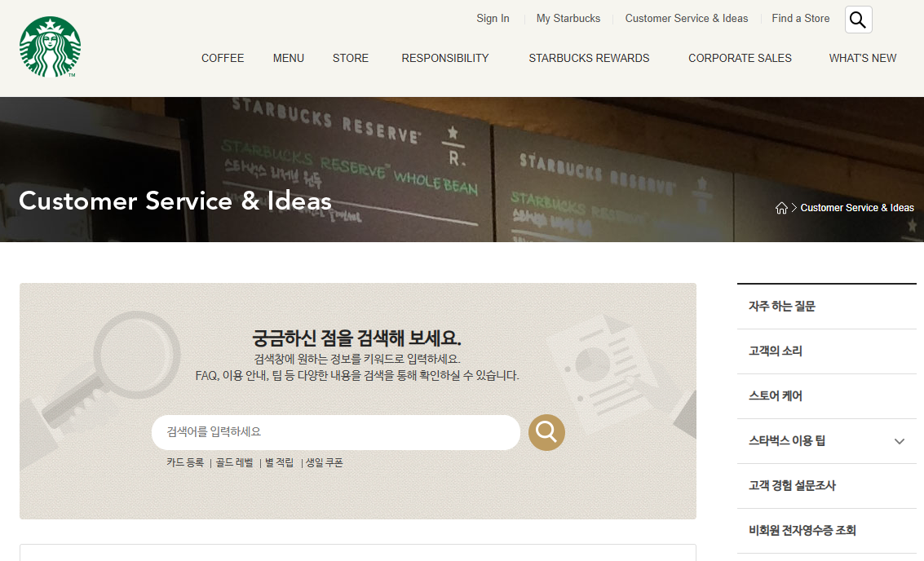
Task: Open 스타벅스 이용 팁 sidebar item
Action: click(x=827, y=441)
